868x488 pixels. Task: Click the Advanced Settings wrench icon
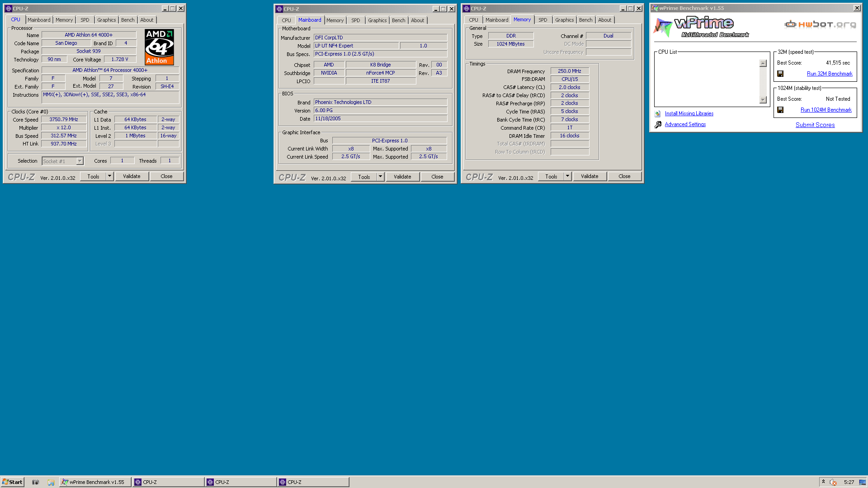(658, 124)
